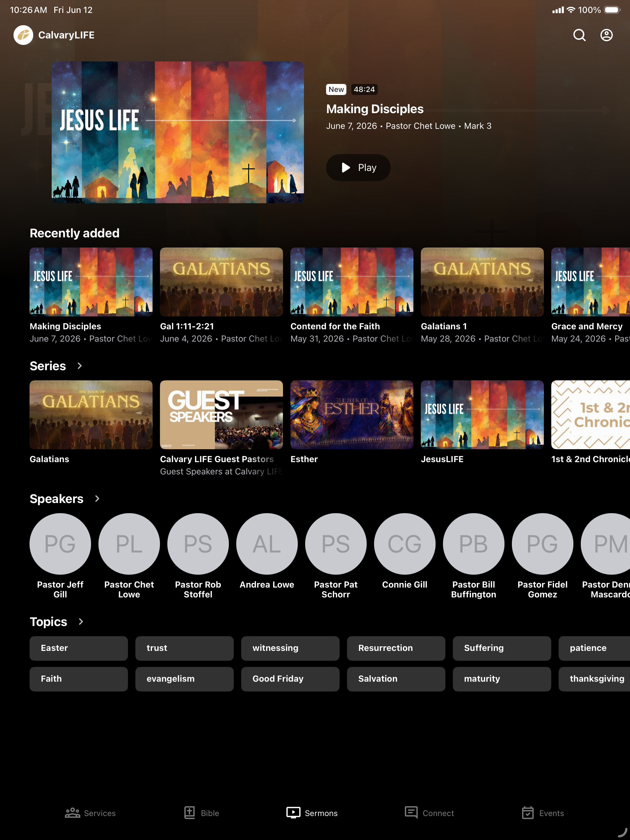Select the trust topic
The height and width of the screenshot is (840, 630).
tap(184, 648)
